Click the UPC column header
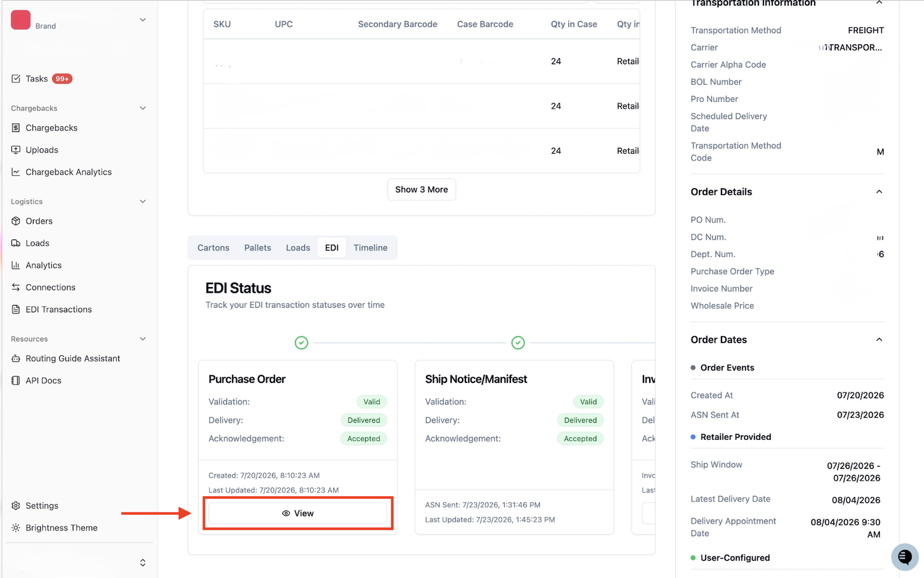The image size is (924, 578). (284, 24)
